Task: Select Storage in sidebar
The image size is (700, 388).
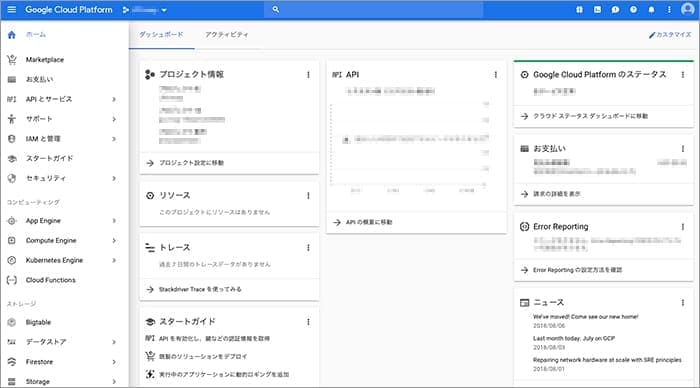Action: point(38,381)
